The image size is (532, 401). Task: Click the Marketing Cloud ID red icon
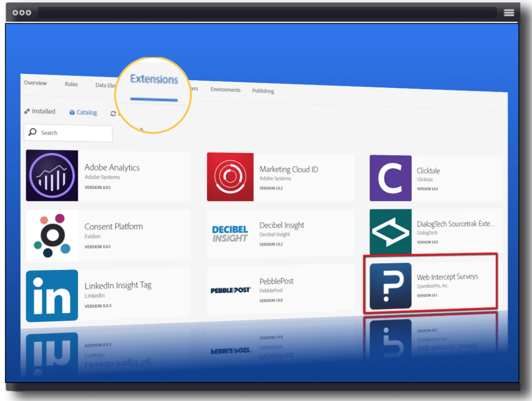coord(230,177)
